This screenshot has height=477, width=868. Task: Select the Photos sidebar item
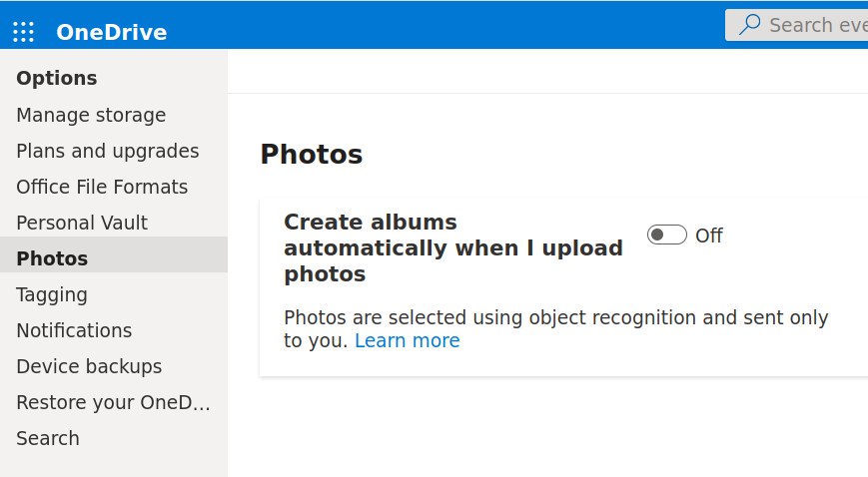point(52,259)
